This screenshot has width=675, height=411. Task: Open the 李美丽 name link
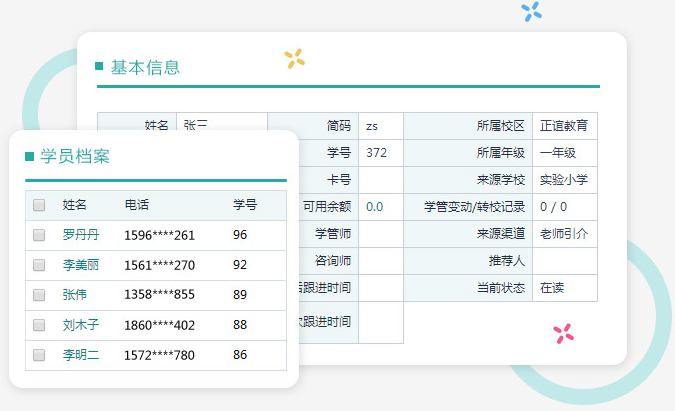click(81, 265)
